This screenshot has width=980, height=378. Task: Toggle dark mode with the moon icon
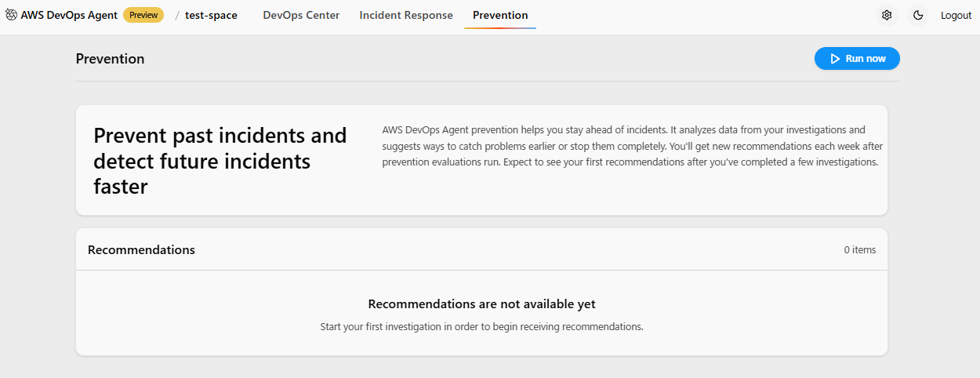point(918,15)
